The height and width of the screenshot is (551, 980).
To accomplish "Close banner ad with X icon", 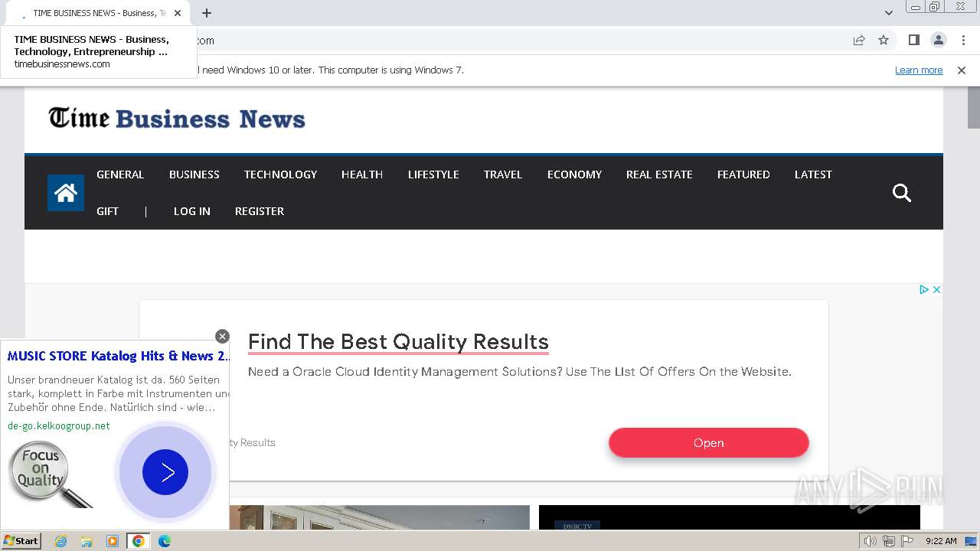I will pos(936,289).
